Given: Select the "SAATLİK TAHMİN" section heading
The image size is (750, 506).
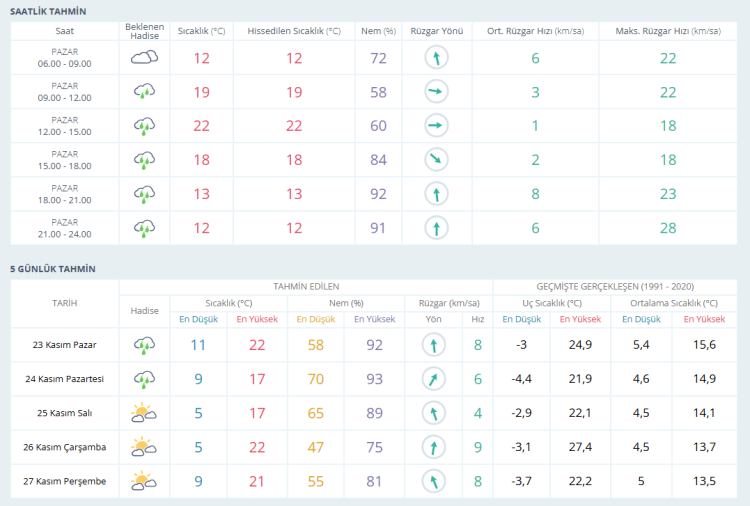Looking at the screenshot, I should pos(48,10).
